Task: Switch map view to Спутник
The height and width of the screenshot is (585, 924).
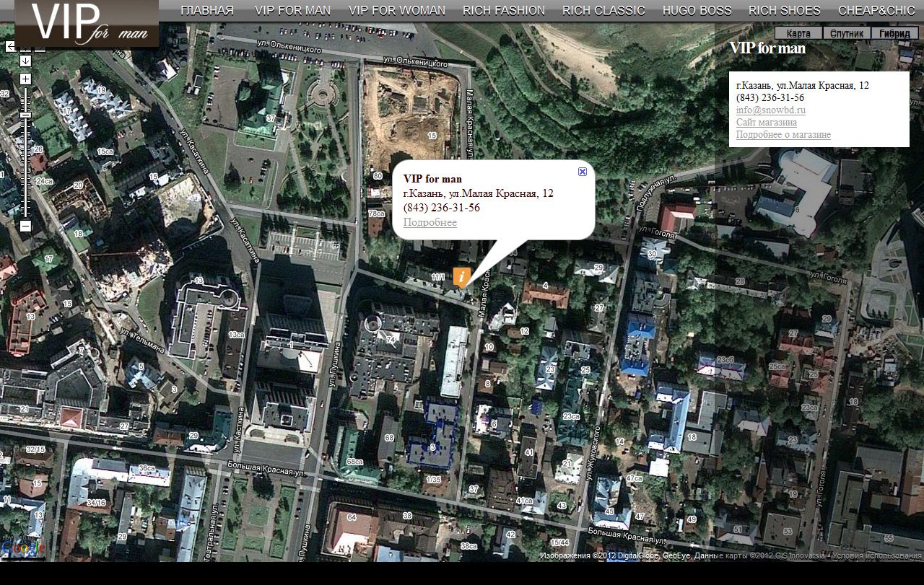Action: tap(847, 33)
